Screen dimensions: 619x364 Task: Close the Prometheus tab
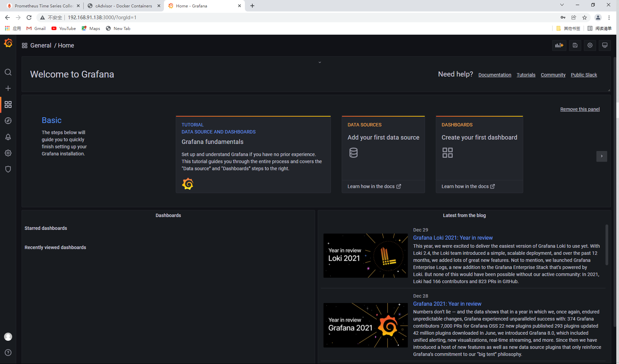pyautogui.click(x=78, y=6)
